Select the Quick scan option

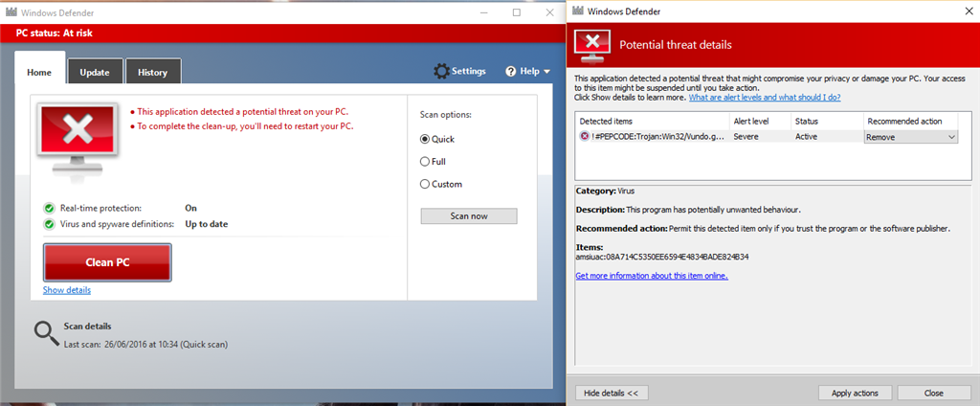[425, 139]
